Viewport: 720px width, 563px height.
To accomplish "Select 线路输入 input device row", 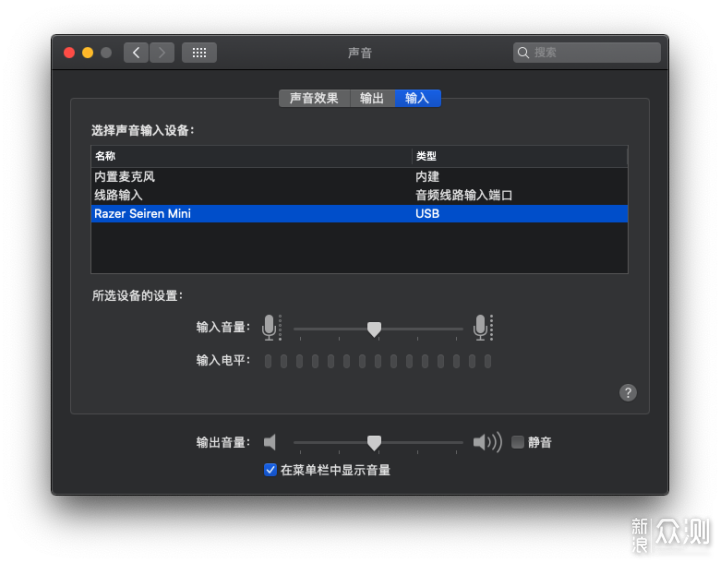I will 360,195.
